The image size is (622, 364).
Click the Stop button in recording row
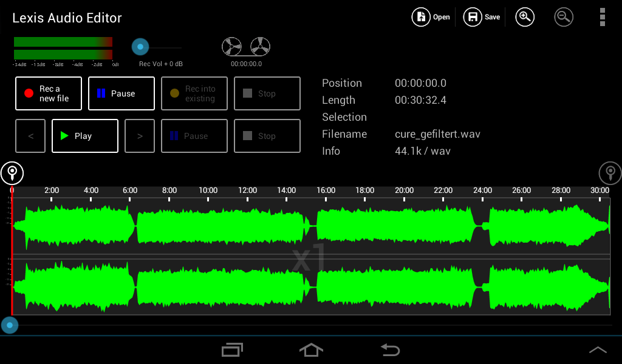[x=267, y=93]
